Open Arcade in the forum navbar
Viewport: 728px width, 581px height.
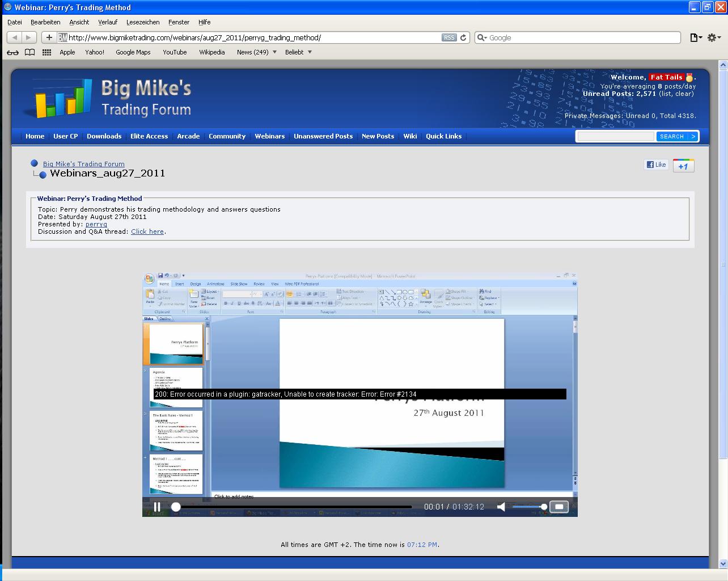[188, 136]
